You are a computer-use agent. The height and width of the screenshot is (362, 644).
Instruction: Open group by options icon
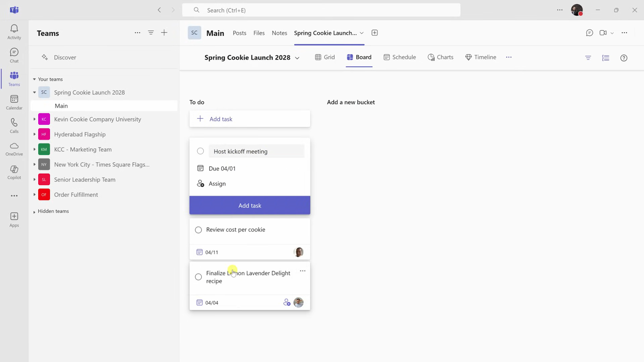pos(606,58)
